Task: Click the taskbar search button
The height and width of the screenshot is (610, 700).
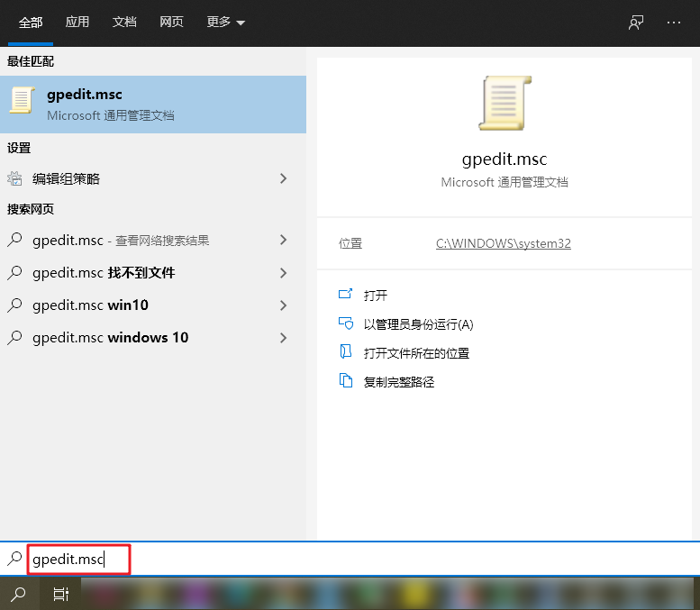Action: 19,594
